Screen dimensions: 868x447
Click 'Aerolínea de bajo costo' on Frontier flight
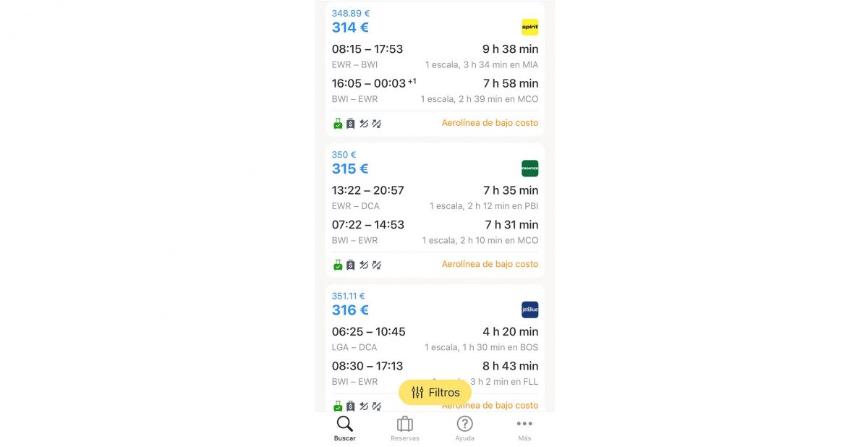point(490,264)
